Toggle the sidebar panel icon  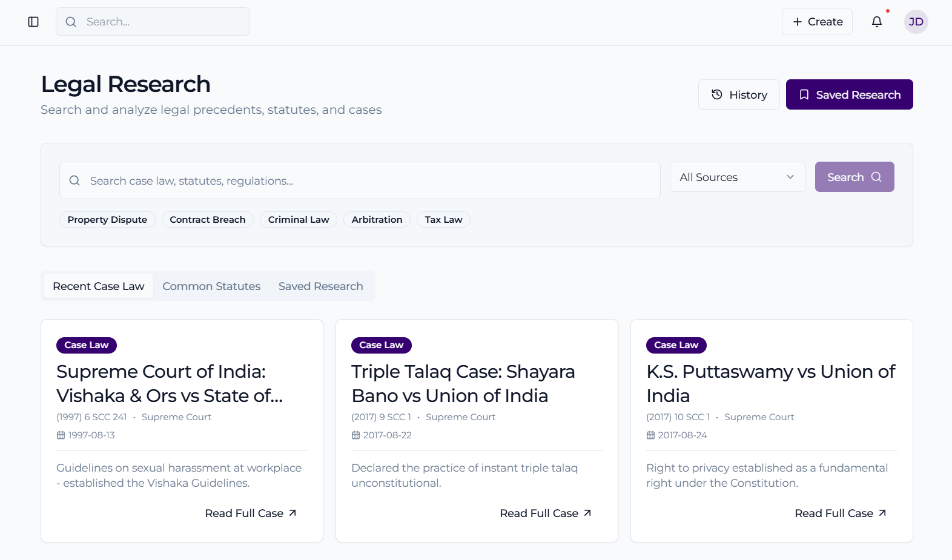pos(33,22)
